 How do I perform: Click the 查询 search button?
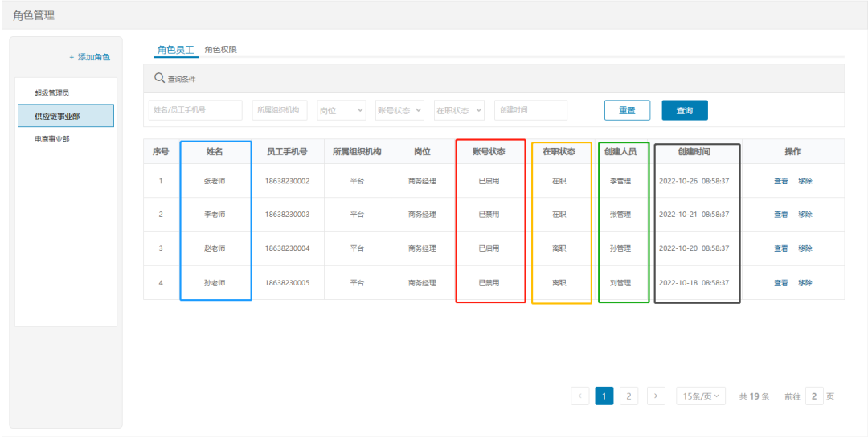tap(685, 110)
